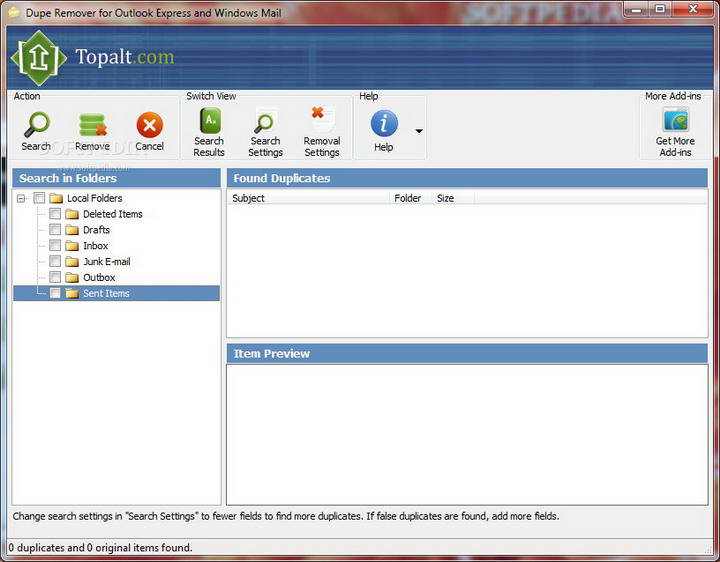Screen dimensions: 720x562
Task: Click the Topalt.com logo
Action: [x=93, y=57]
